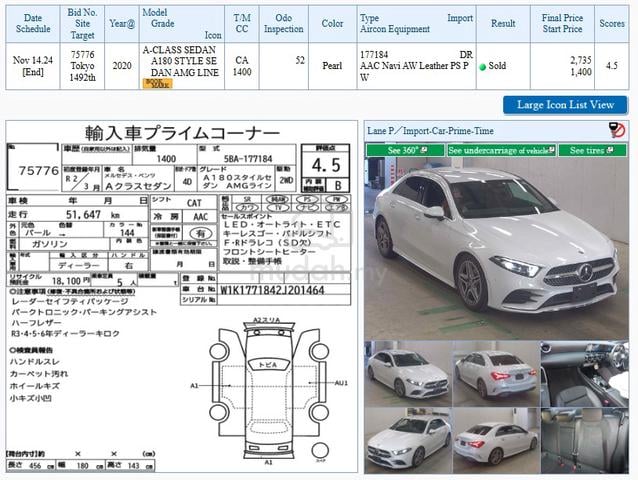The width and height of the screenshot is (638, 480).
Task: Click the Lane P/Import-Car-Prime-Time label
Action: [430, 131]
